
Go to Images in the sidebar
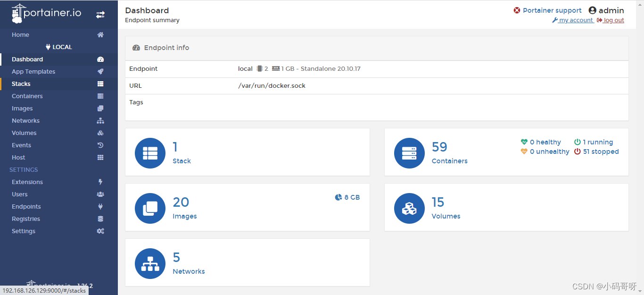(x=22, y=109)
